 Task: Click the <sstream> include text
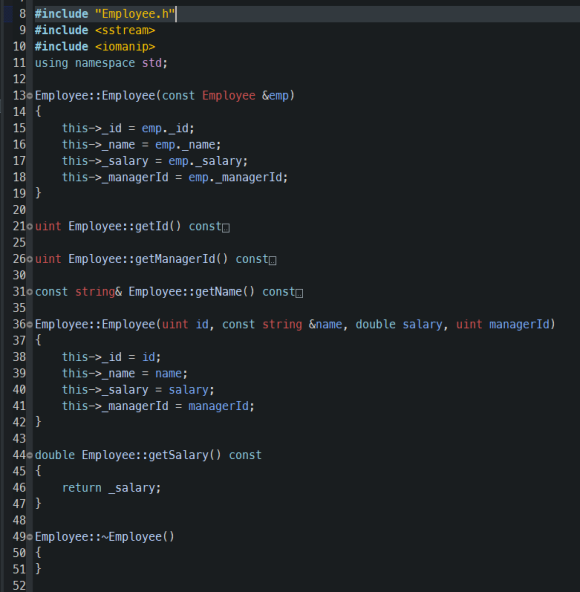point(125,30)
